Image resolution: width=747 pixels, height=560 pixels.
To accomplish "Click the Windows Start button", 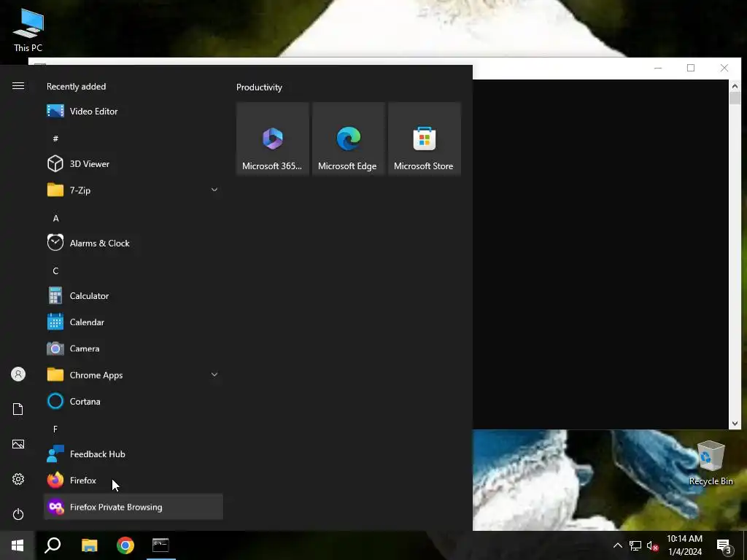I will click(18, 545).
